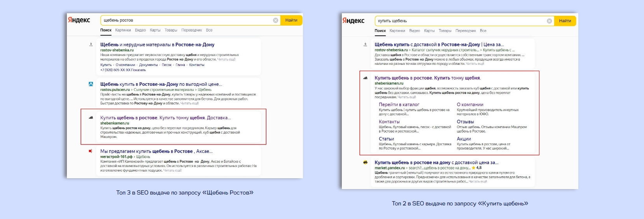The width and height of the screenshot is (644, 219).
Task: Click the Яндекс logo in the right screenshot
Action: pos(353,21)
